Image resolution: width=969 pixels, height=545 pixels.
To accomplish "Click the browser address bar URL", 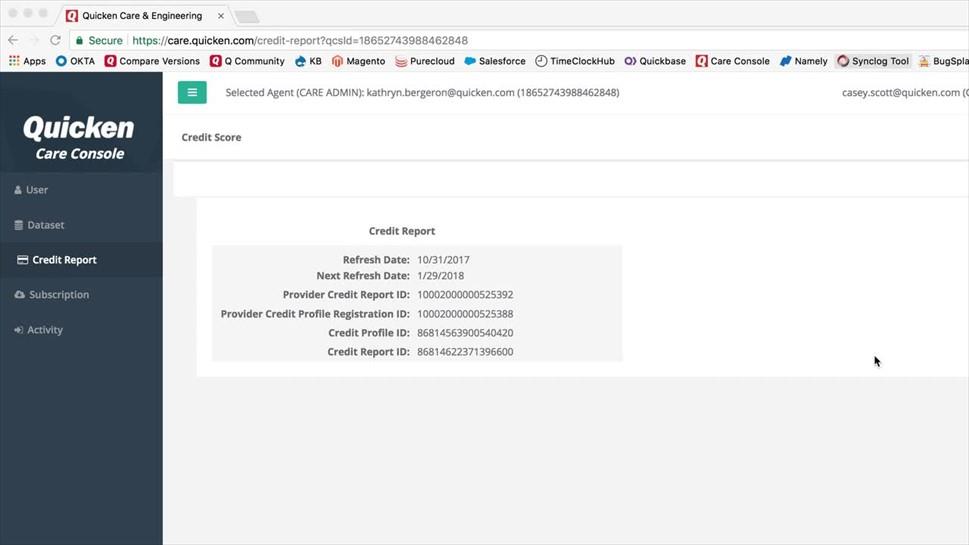I will tap(300, 41).
